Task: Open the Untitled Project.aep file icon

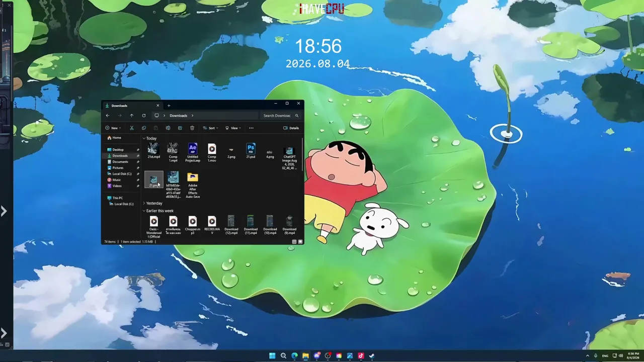Action: pyautogui.click(x=192, y=149)
